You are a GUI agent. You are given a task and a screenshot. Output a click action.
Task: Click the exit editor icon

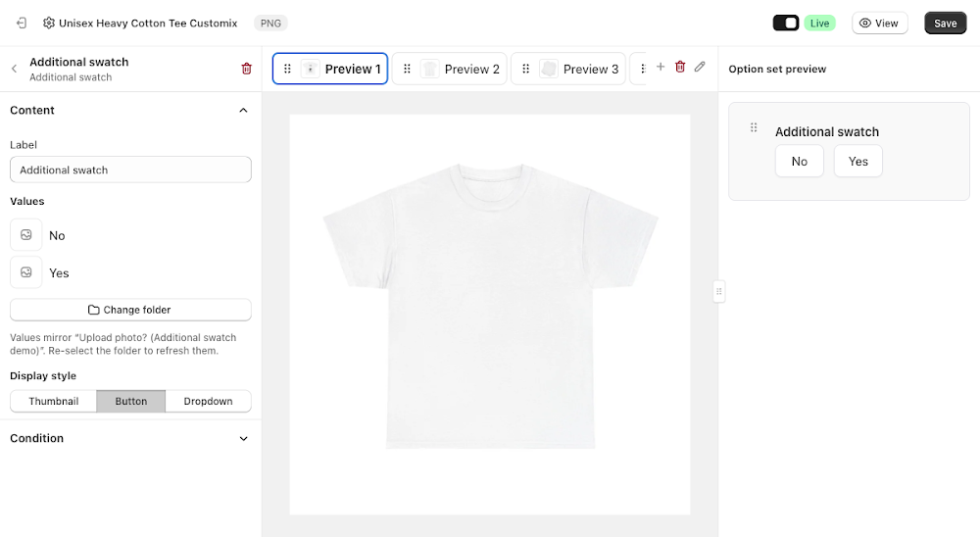pos(22,24)
